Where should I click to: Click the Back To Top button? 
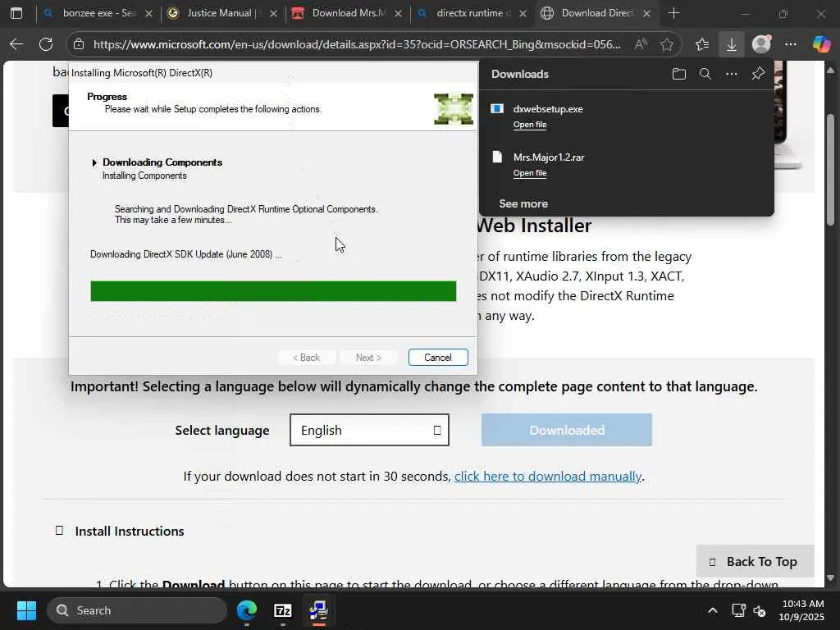point(755,561)
